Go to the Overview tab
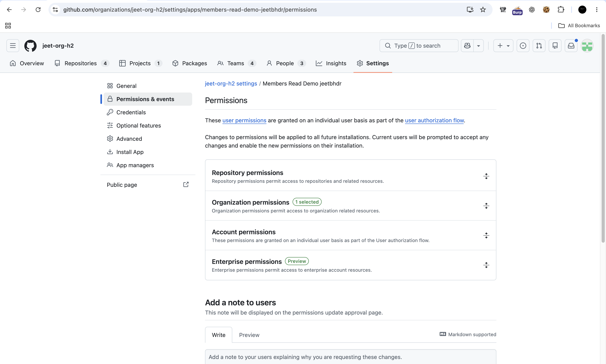Image resolution: width=606 pixels, height=364 pixels. click(27, 63)
